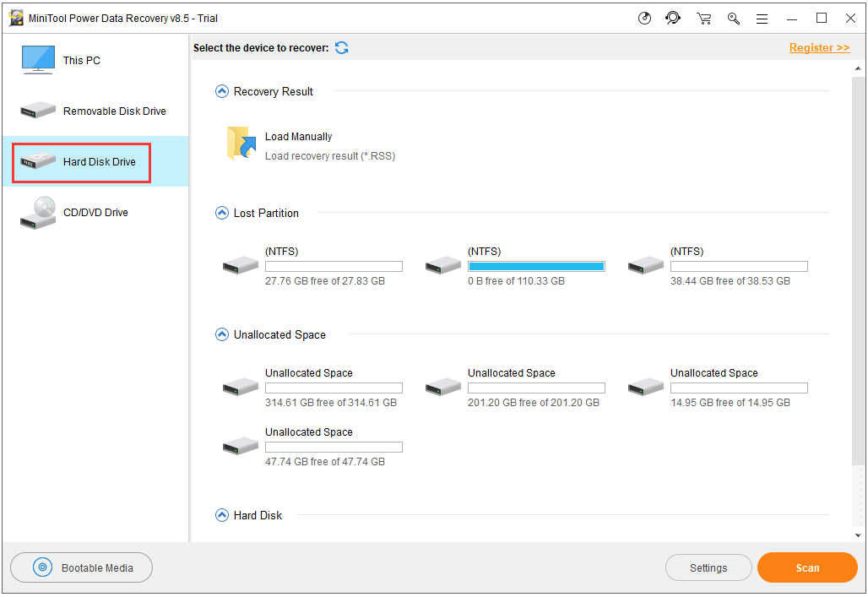Click the key registration icon in title bar
The width and height of the screenshot is (868, 597).
(733, 18)
